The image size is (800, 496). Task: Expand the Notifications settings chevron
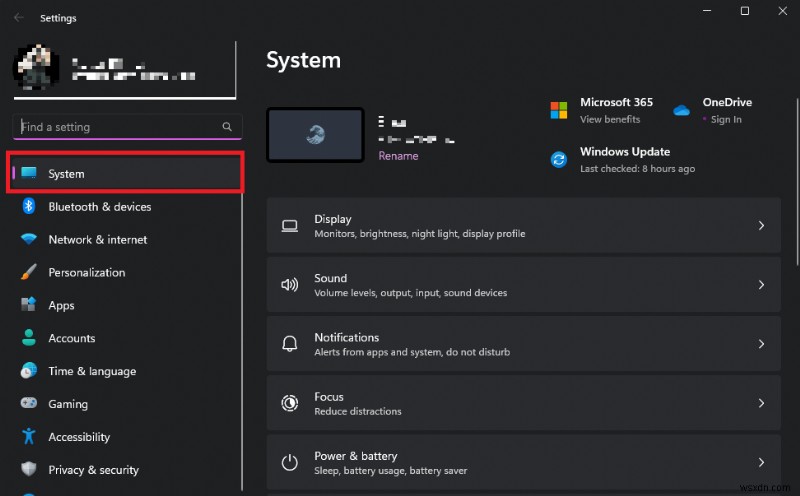click(761, 344)
